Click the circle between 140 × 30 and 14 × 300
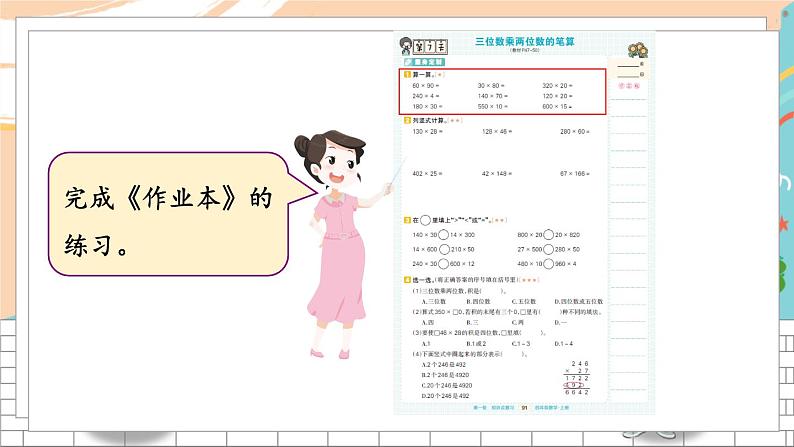 [x=443, y=234]
